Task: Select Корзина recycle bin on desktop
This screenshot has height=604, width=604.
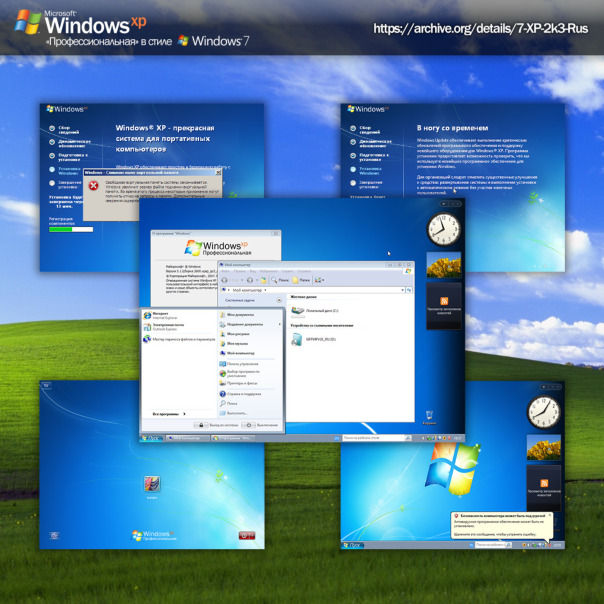Action: 429,418
